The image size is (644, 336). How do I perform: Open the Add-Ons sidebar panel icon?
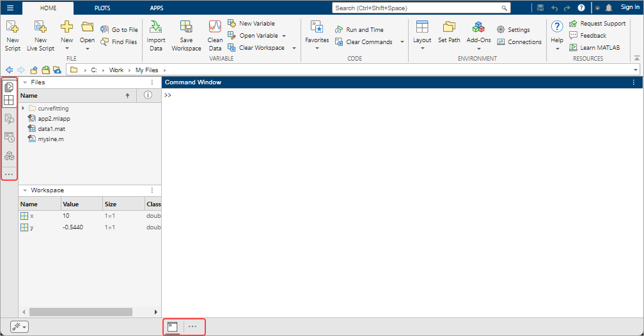pos(9,156)
